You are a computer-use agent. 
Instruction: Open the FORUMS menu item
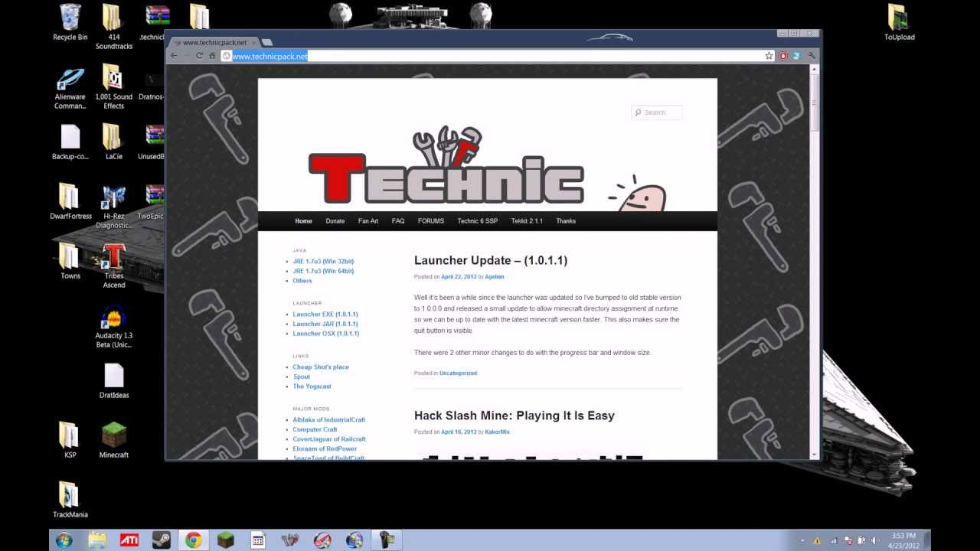tap(431, 221)
